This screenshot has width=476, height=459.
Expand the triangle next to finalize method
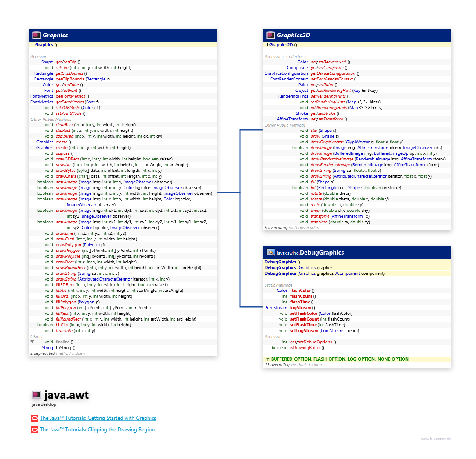[x=32, y=342]
